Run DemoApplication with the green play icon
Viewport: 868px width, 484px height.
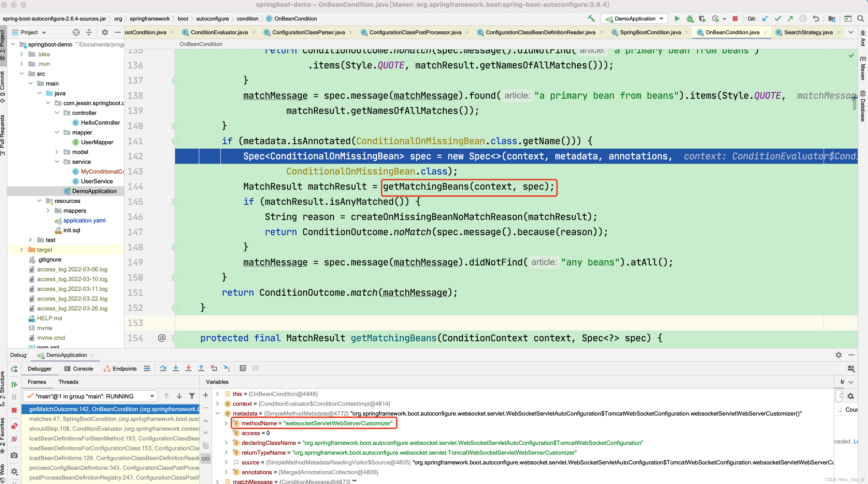[x=677, y=19]
